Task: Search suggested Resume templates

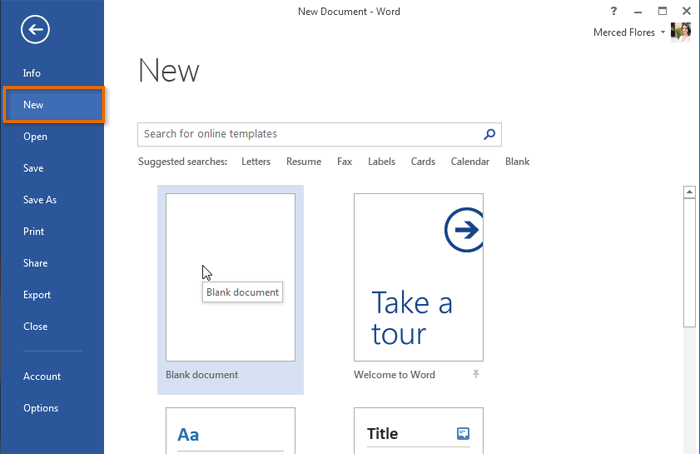Action: [304, 162]
